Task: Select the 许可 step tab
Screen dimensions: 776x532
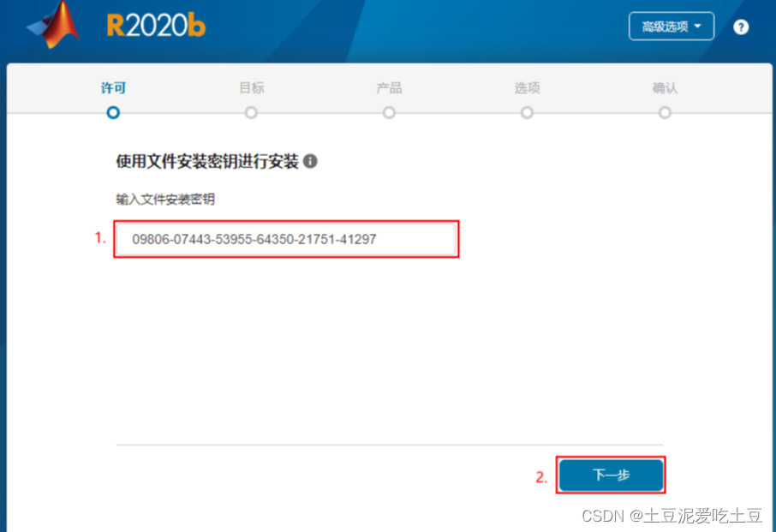Action: tap(113, 88)
